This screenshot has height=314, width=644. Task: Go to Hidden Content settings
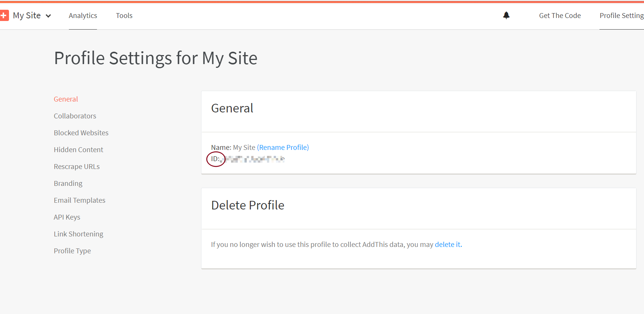click(79, 150)
